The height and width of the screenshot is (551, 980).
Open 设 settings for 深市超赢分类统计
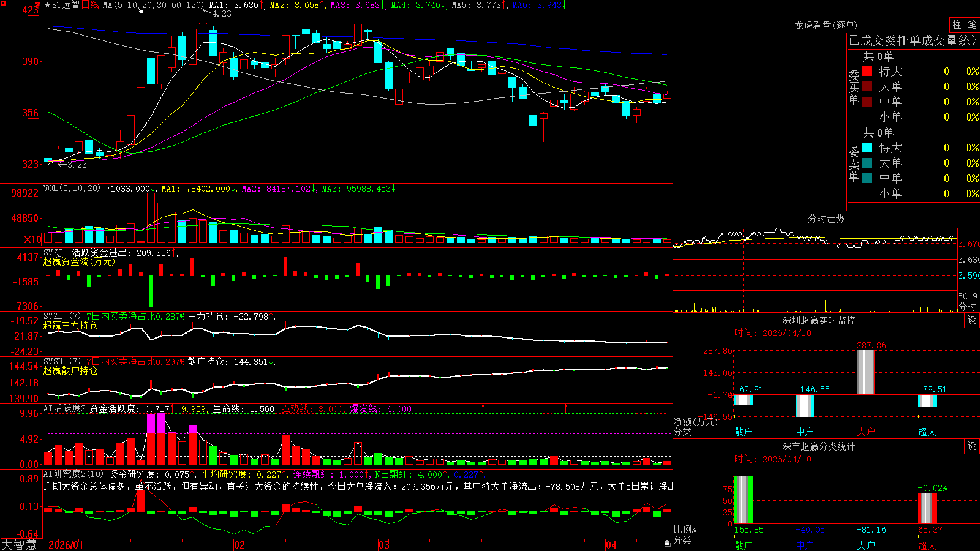point(972,446)
